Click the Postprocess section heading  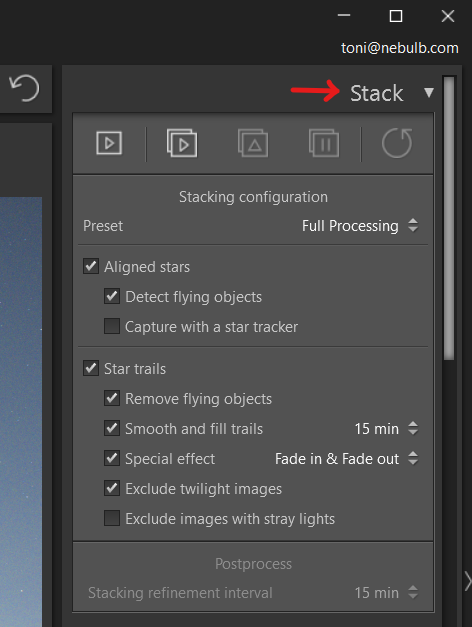coord(253,564)
